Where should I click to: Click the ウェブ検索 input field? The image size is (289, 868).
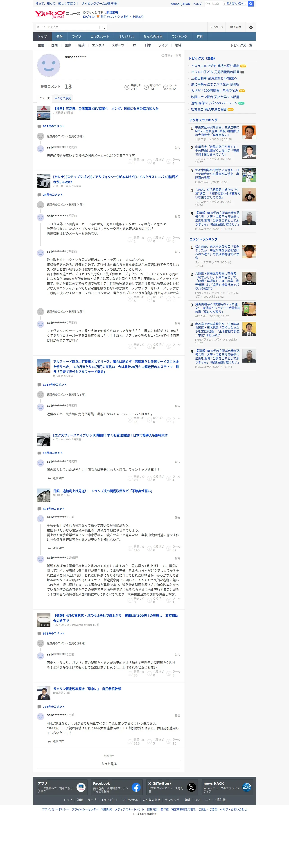click(214, 4)
